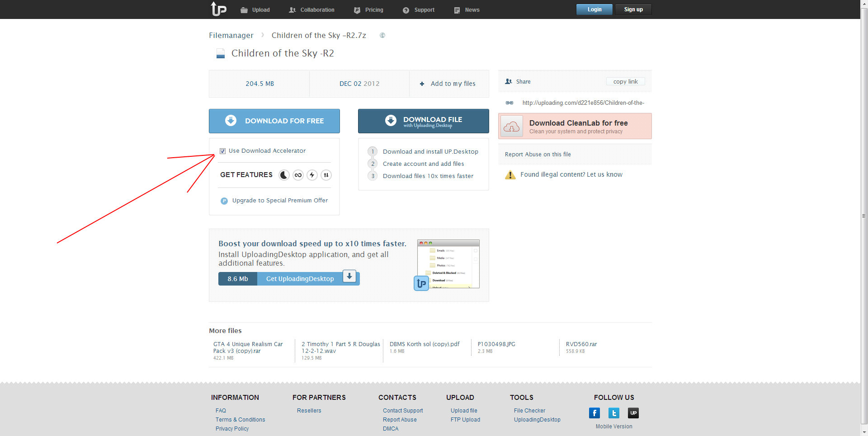
Task: Open Resellers footer link
Action: click(x=309, y=411)
